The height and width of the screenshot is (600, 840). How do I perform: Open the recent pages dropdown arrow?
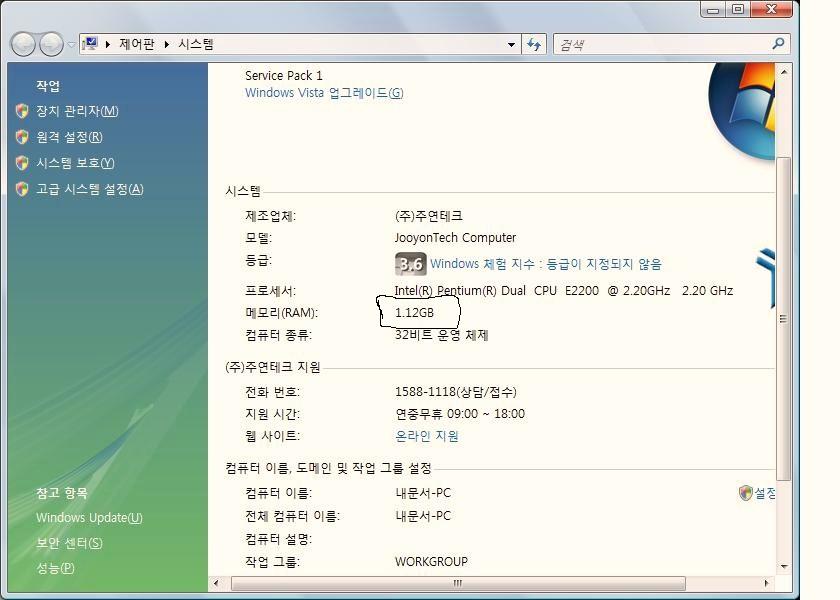click(x=71, y=44)
